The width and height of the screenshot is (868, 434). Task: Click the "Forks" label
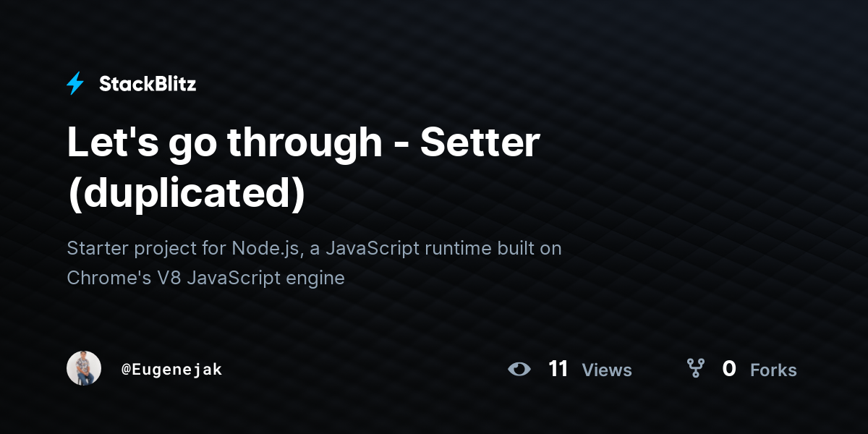(x=773, y=370)
